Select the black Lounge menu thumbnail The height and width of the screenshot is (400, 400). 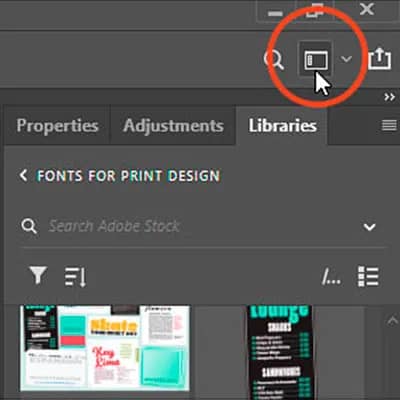280,352
